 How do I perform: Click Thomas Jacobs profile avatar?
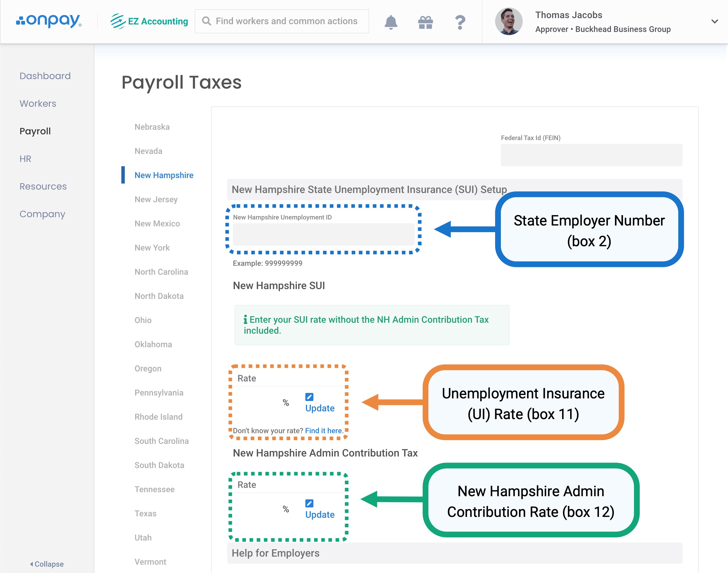[508, 22]
